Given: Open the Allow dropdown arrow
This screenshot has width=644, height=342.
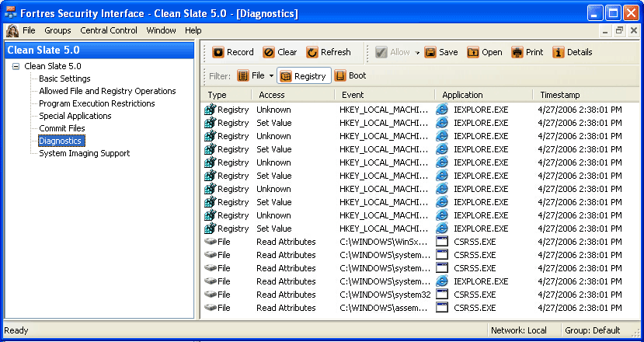Looking at the screenshot, I should click(417, 53).
